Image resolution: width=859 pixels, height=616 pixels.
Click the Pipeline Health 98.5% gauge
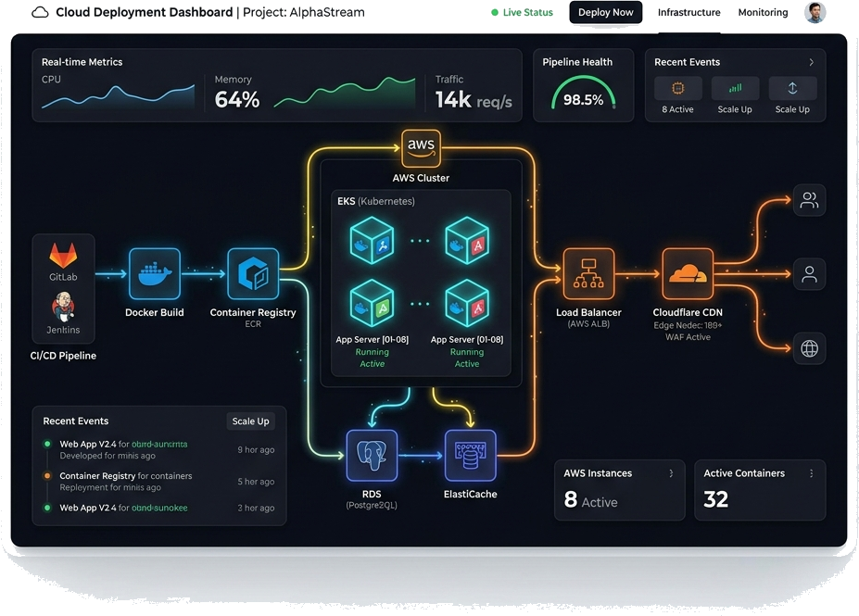(584, 94)
